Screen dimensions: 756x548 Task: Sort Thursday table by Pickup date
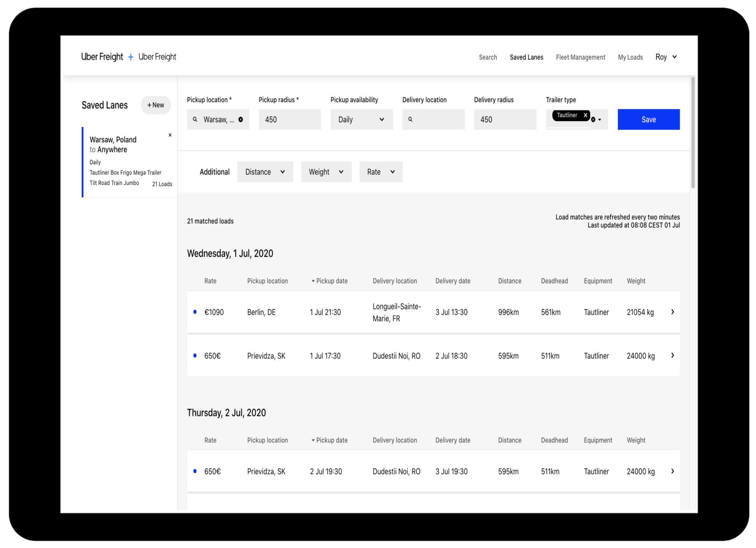[x=329, y=440]
